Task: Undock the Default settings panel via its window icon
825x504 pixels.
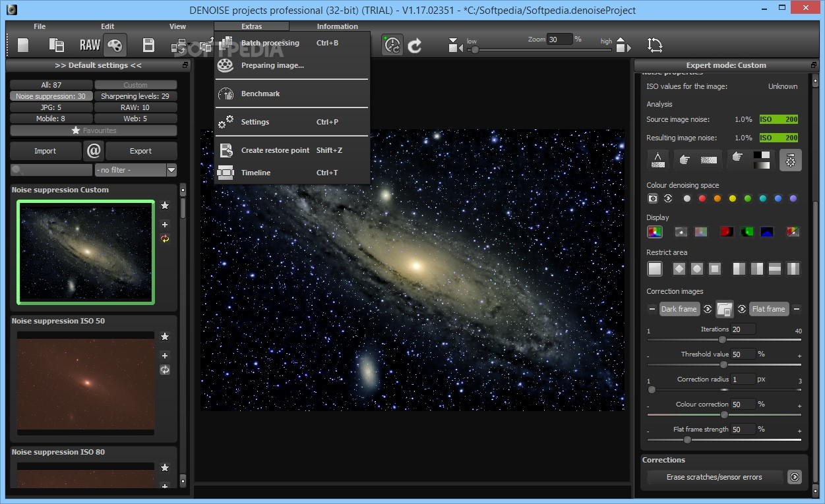Action: tap(185, 65)
